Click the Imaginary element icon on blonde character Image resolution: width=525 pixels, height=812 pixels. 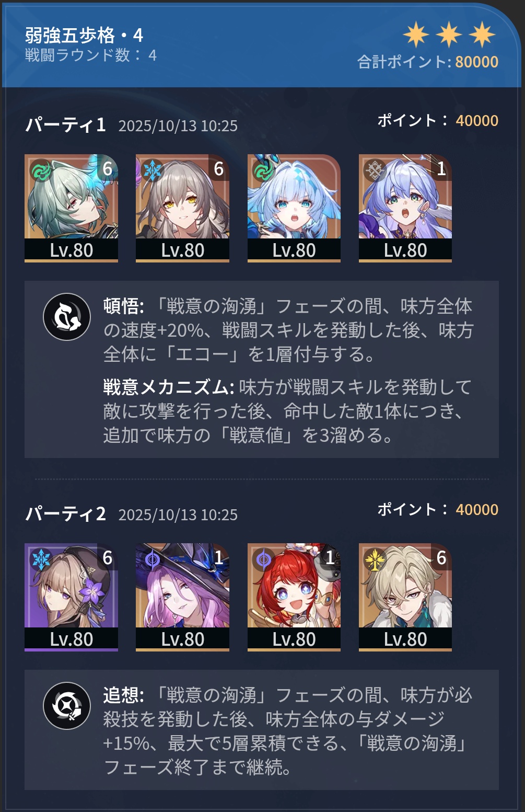point(375,560)
